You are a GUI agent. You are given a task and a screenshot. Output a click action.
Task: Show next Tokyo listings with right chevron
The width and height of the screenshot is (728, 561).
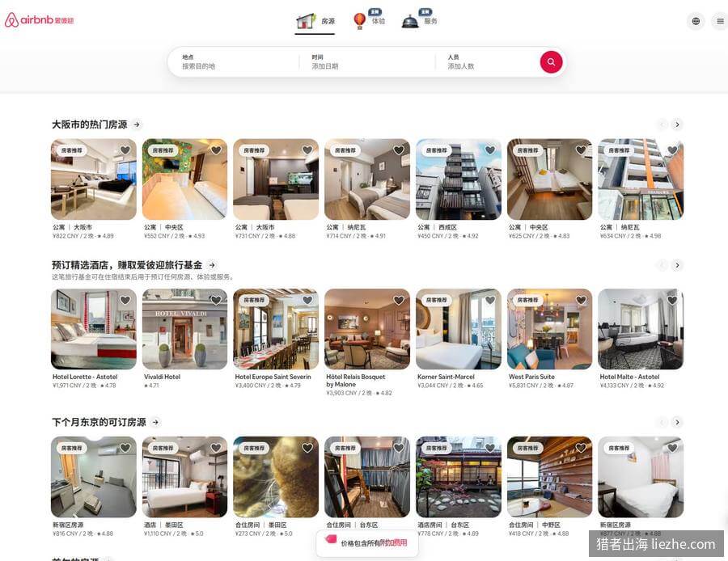(677, 422)
